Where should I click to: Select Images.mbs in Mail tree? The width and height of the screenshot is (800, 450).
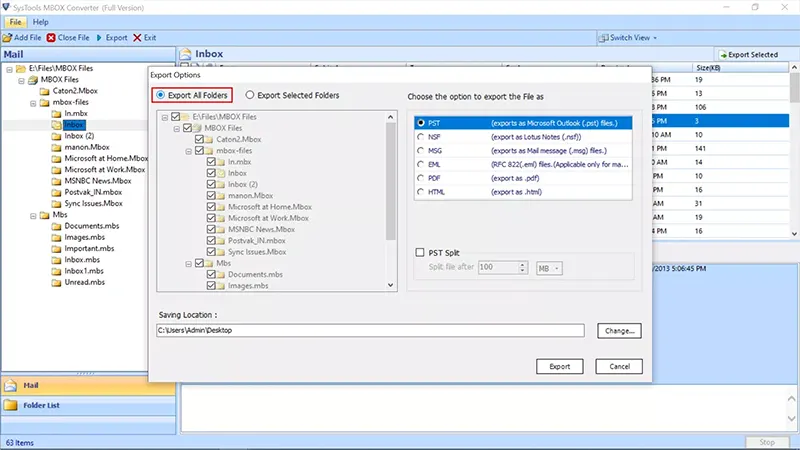point(84,237)
